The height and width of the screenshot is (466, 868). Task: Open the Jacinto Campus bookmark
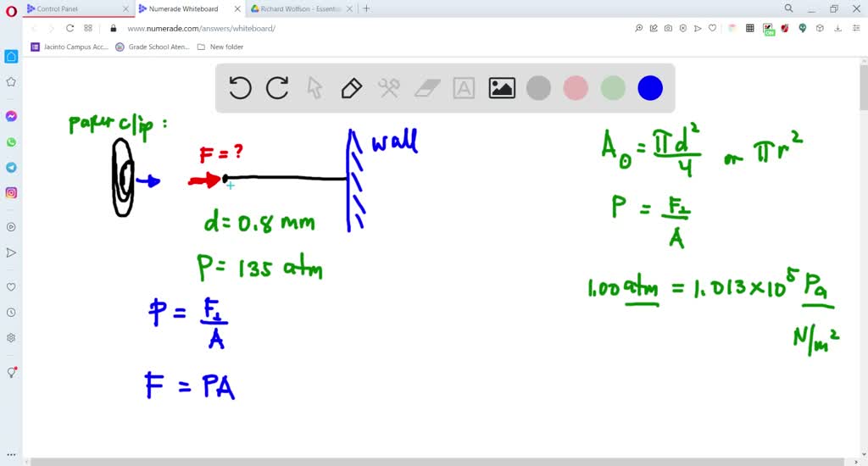[x=70, y=47]
